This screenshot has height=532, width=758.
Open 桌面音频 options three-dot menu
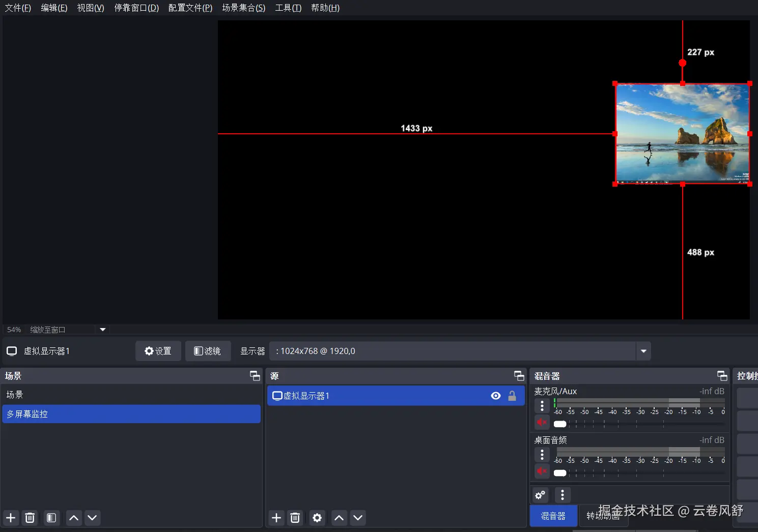coord(542,454)
